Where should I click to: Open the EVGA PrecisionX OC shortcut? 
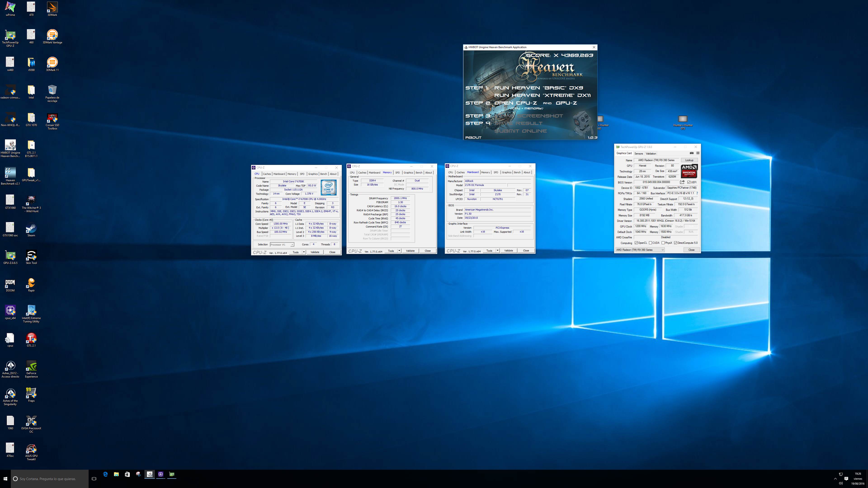tap(31, 424)
